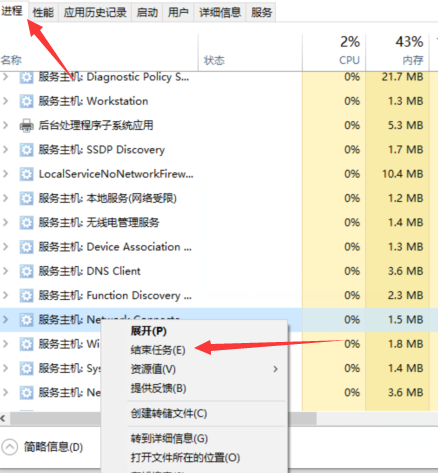438x473 pixels.
Task: Select the 2.3 MB memory cell
Action: tap(397, 295)
